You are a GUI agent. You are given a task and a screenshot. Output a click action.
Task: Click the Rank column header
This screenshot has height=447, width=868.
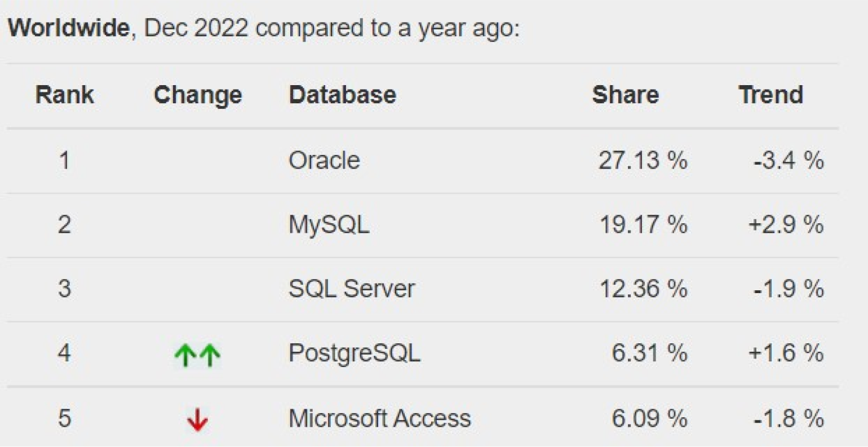coord(64,95)
